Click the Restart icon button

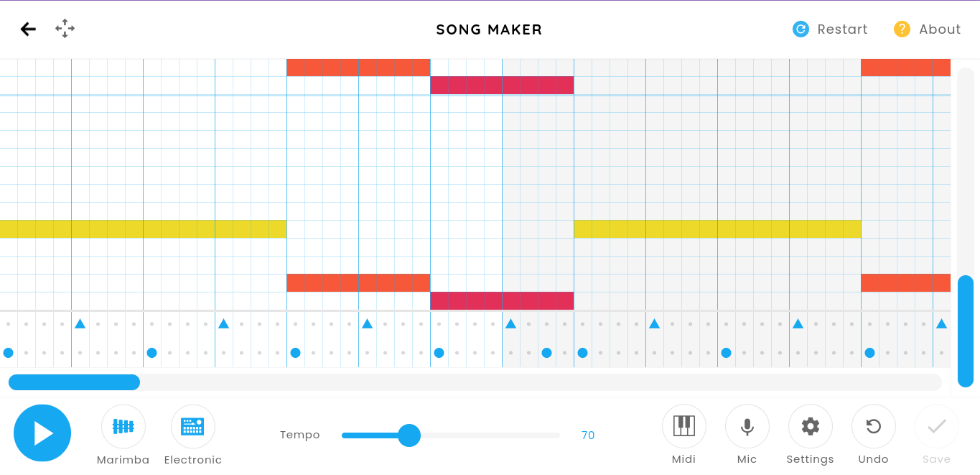801,29
